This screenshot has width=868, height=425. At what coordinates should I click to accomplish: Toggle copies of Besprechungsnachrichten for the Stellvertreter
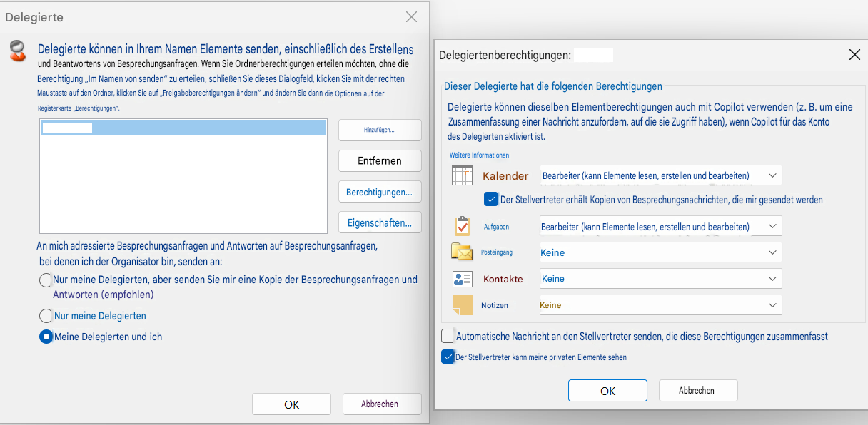(491, 200)
